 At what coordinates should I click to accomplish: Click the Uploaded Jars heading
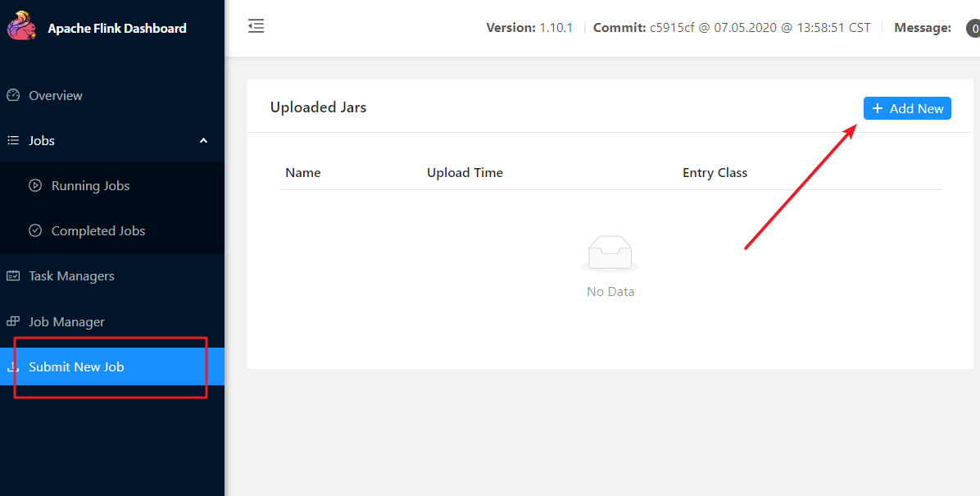pos(318,107)
